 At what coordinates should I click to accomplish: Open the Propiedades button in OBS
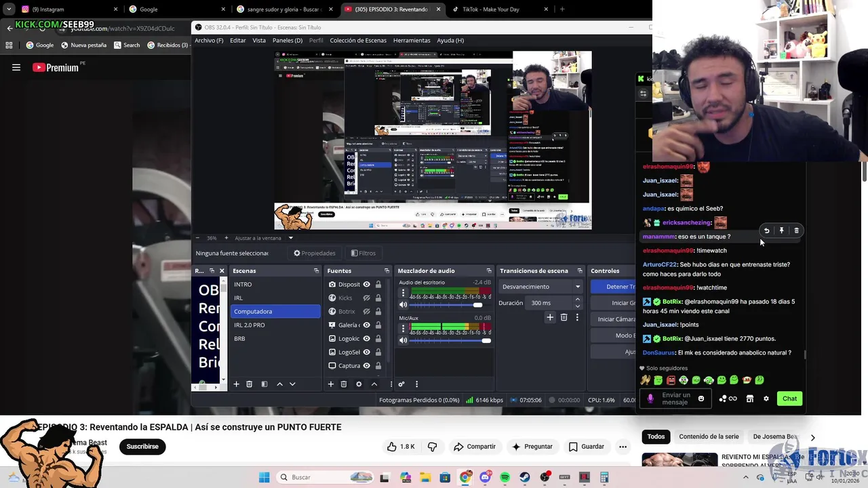click(315, 253)
